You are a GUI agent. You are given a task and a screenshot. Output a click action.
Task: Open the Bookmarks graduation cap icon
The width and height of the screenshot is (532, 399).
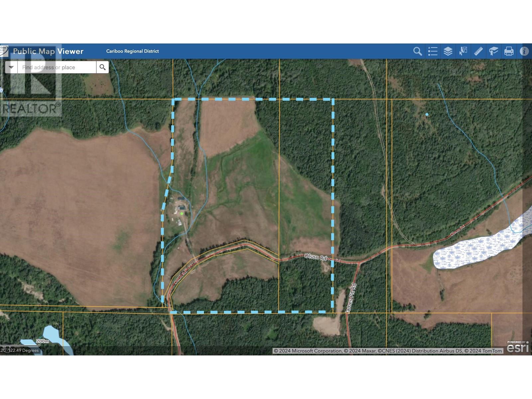493,51
